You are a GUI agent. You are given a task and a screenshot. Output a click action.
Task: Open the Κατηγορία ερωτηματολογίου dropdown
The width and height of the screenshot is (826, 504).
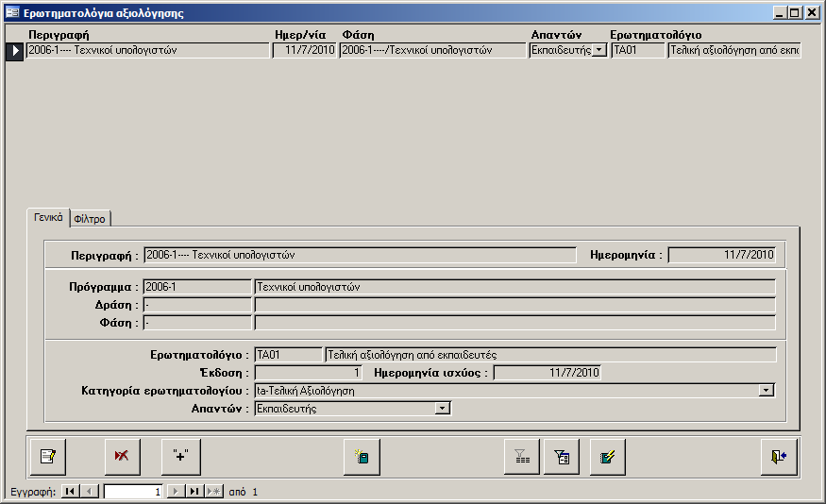tap(767, 390)
